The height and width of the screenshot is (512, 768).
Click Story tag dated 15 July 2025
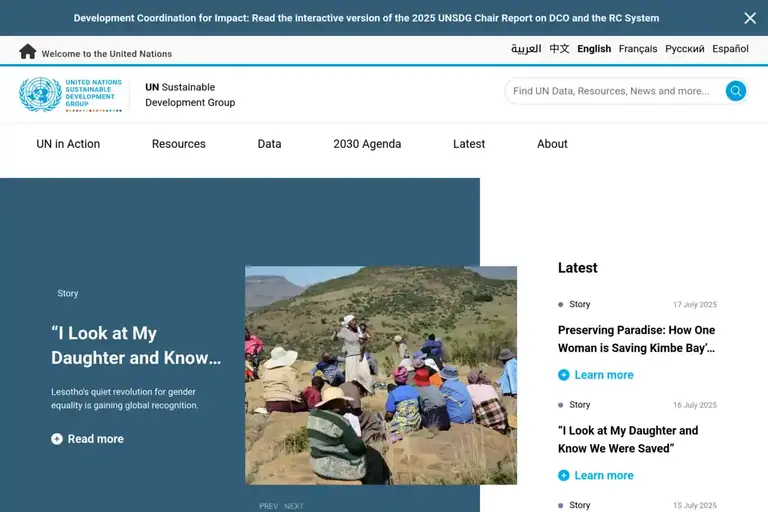pyautogui.click(x=579, y=505)
